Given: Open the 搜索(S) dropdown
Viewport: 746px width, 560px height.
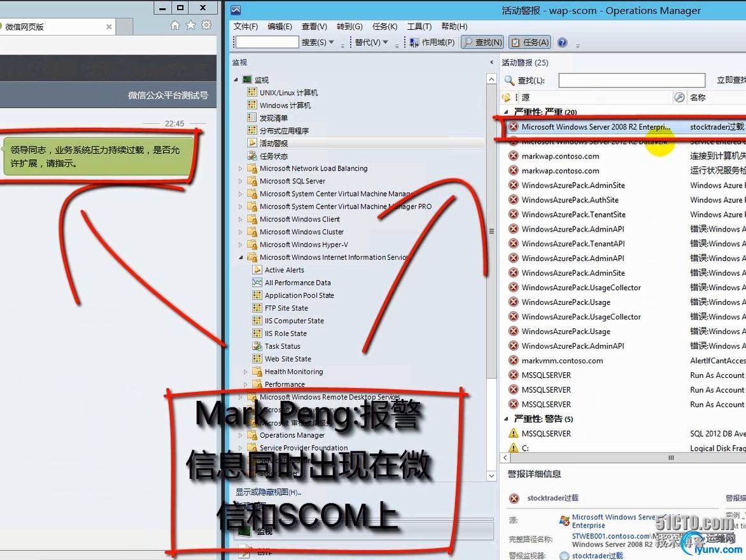Looking at the screenshot, I should 318,43.
